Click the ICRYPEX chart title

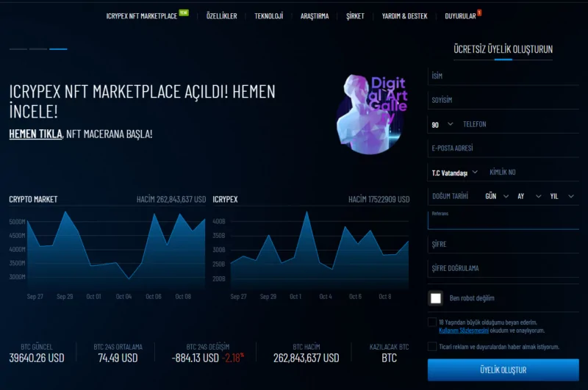pyautogui.click(x=225, y=200)
